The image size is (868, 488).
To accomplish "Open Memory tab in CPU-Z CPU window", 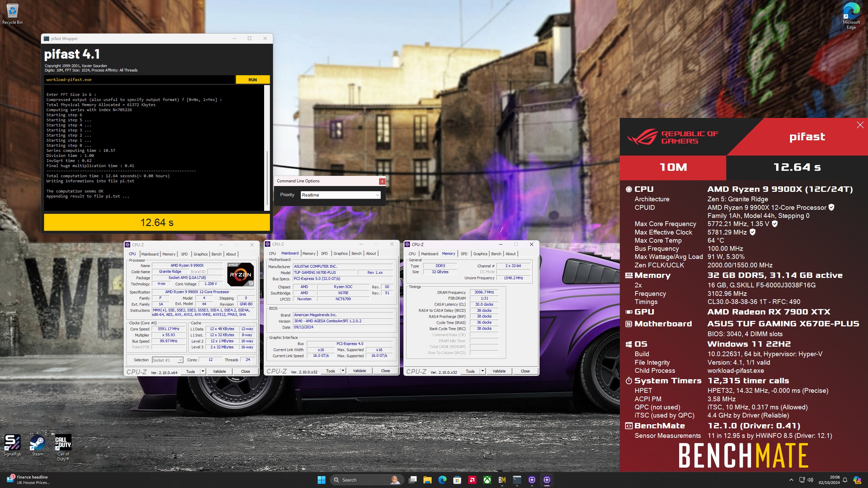I will (169, 254).
